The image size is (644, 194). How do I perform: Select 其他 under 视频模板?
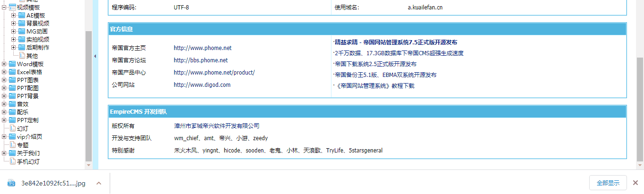point(32,56)
